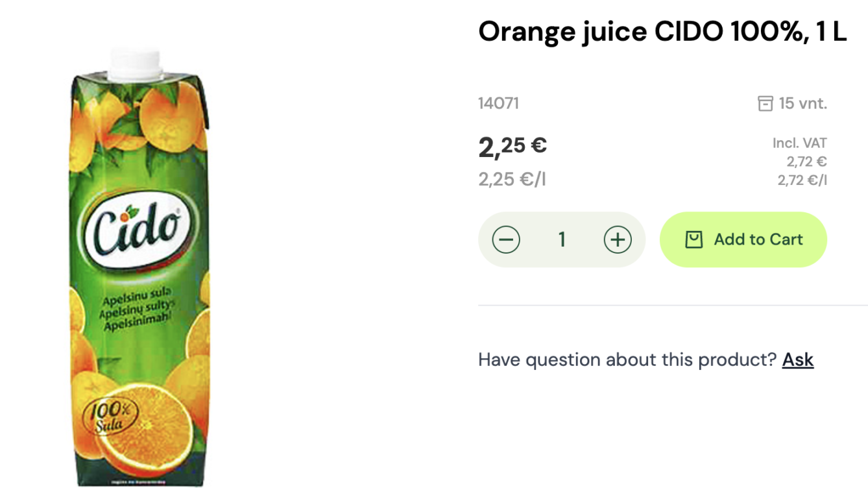868x499 pixels.
Task: Click the Incl. VAT label
Action: tap(800, 143)
